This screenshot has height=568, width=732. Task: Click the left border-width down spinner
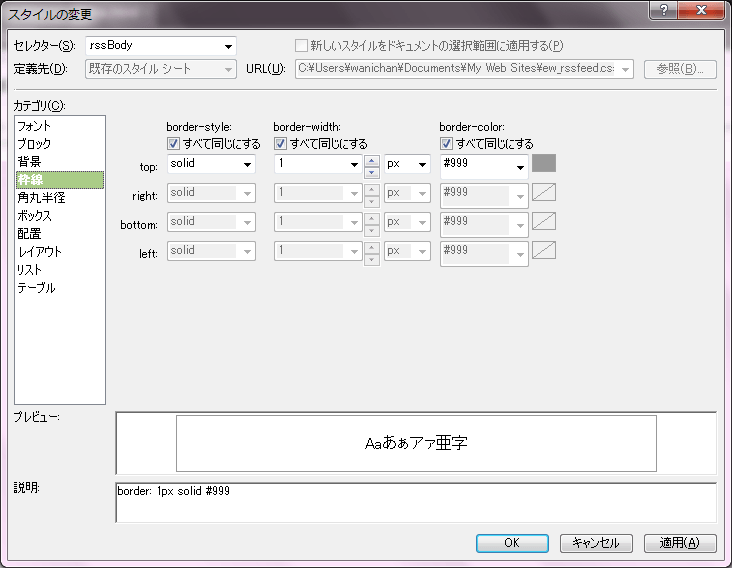coord(372,259)
